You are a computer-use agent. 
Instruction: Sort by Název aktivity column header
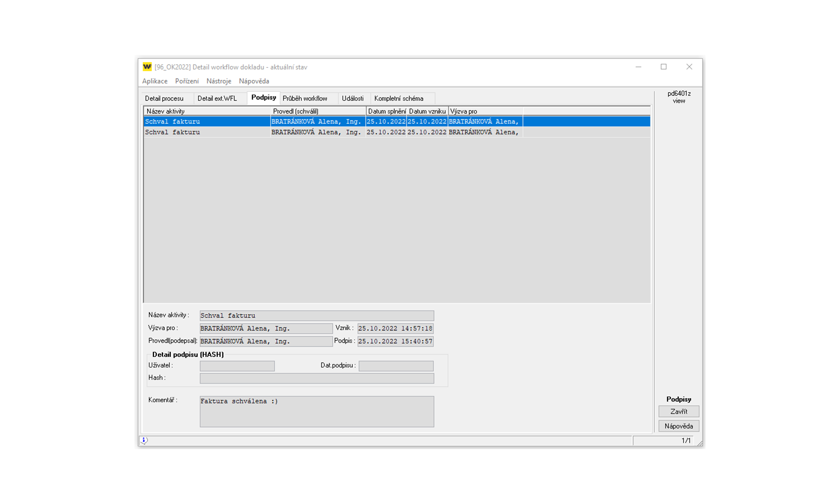point(206,111)
